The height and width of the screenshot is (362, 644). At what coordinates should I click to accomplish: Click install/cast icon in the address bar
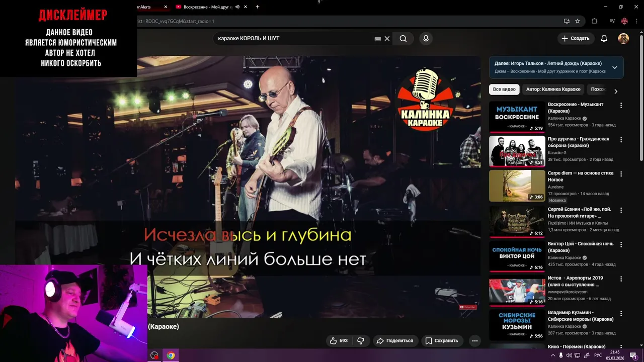567,21
